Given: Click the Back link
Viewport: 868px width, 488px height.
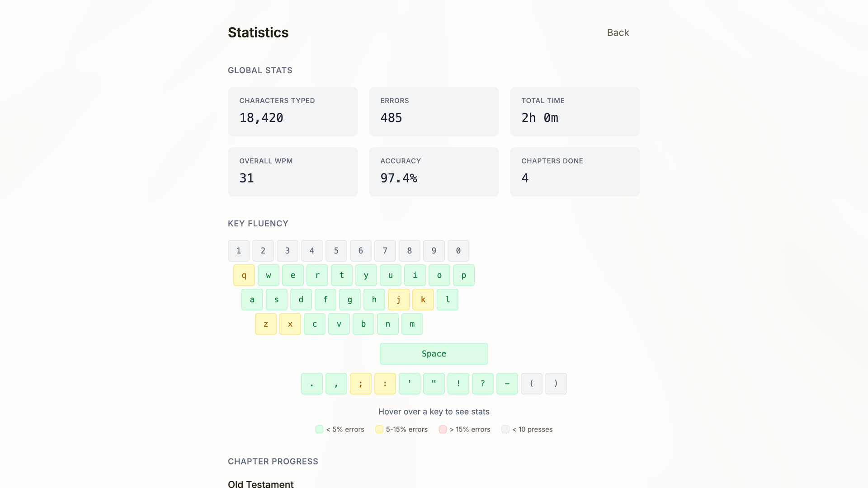Looking at the screenshot, I should click(618, 33).
